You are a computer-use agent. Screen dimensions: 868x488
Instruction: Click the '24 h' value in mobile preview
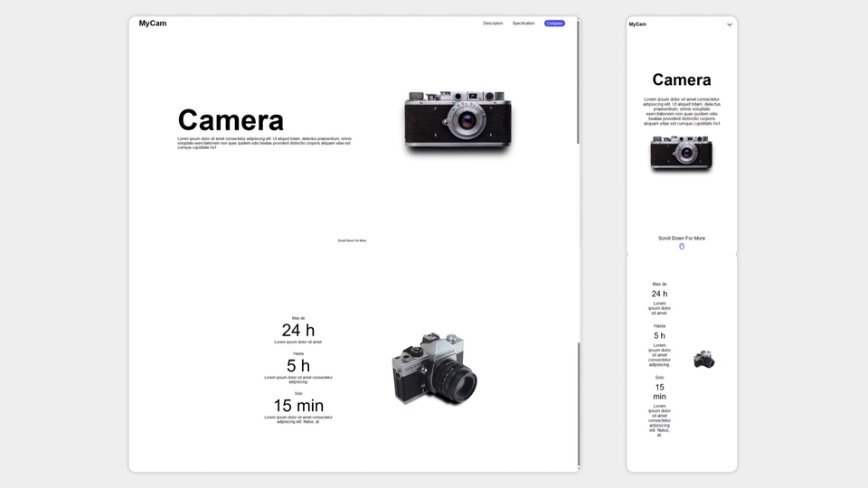(x=659, y=294)
